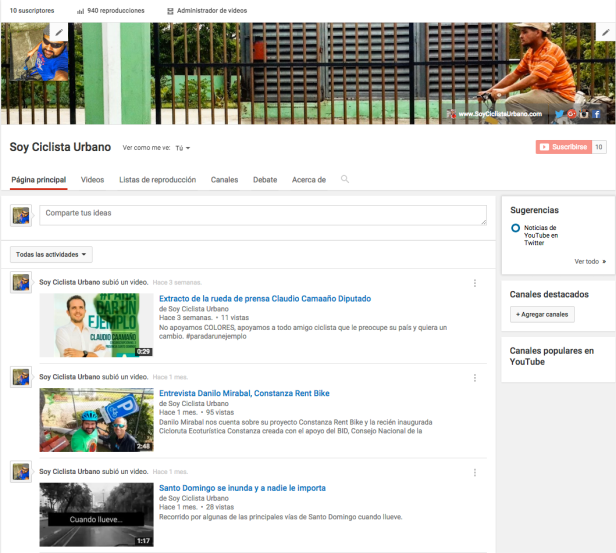Expand Ver todo in Sugerencias
Viewport: 616px width, 553px height.
(x=590, y=261)
